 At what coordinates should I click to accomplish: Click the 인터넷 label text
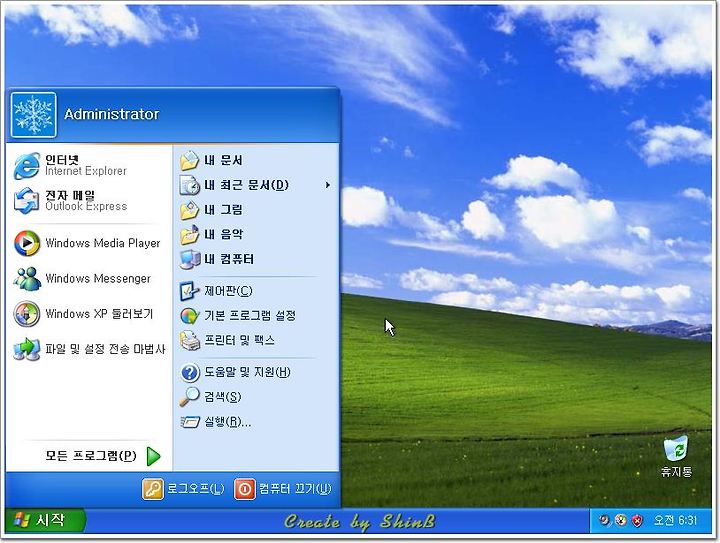pyautogui.click(x=62, y=160)
